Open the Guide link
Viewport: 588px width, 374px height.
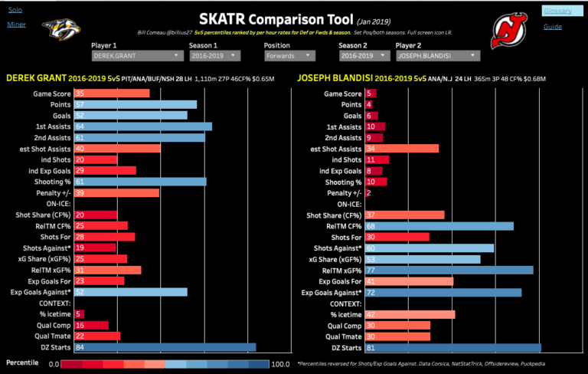coord(552,26)
